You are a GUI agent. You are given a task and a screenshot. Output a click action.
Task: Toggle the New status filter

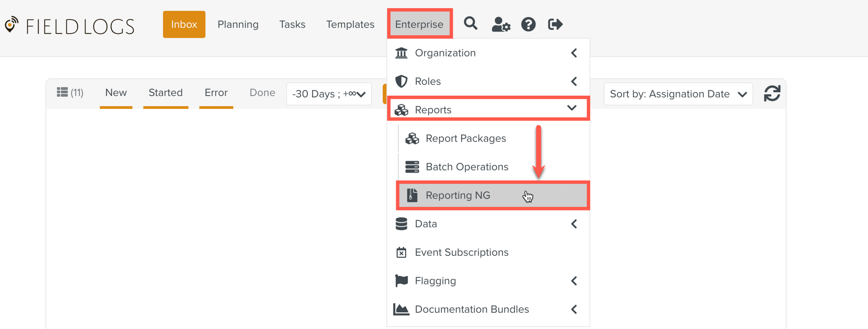(116, 93)
